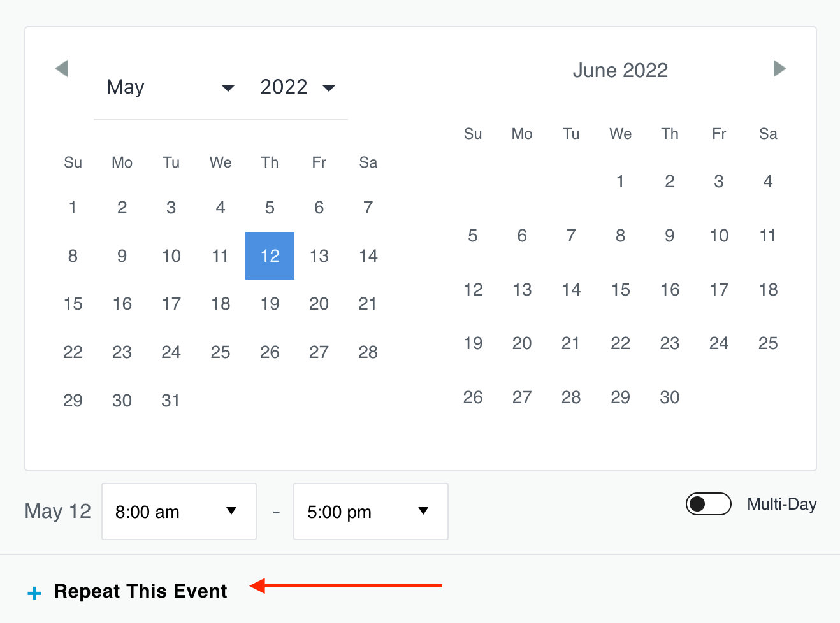Viewport: 840px width, 623px height.
Task: Enable the Multi-Day toggle
Action: click(x=708, y=504)
